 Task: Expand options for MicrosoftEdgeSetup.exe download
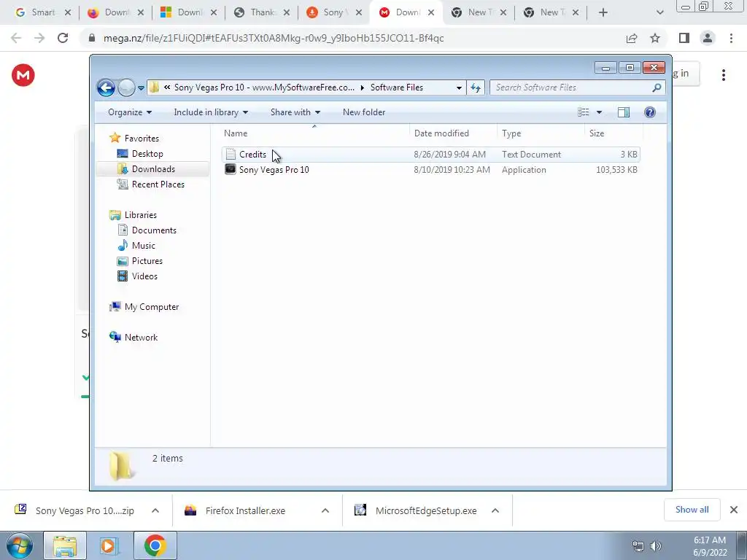pyautogui.click(x=495, y=510)
